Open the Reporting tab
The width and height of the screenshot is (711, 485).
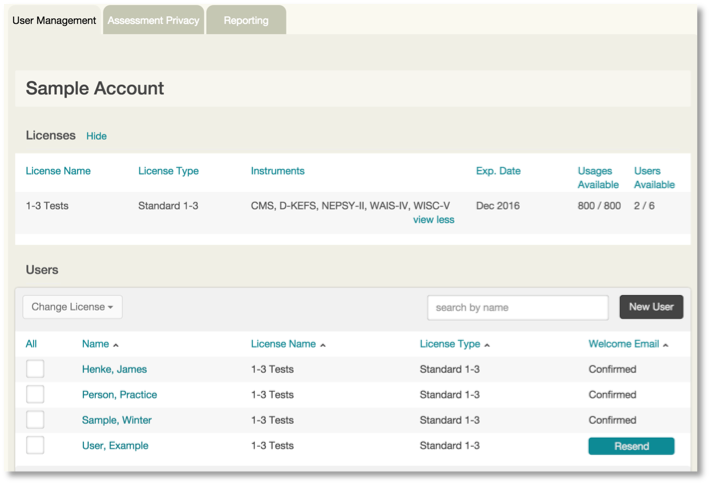[x=246, y=20]
